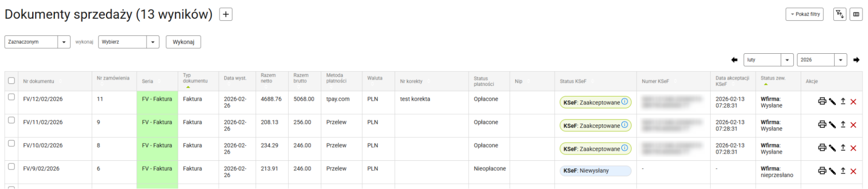Edit invoice FV/11/02/2026 with pencil icon
This screenshot has width=868, height=189.
pyautogui.click(x=832, y=125)
